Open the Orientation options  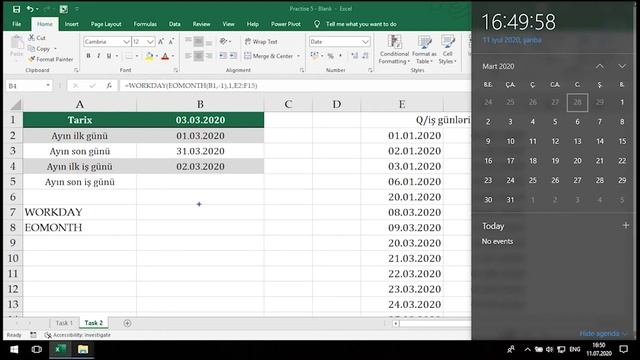coord(224,41)
